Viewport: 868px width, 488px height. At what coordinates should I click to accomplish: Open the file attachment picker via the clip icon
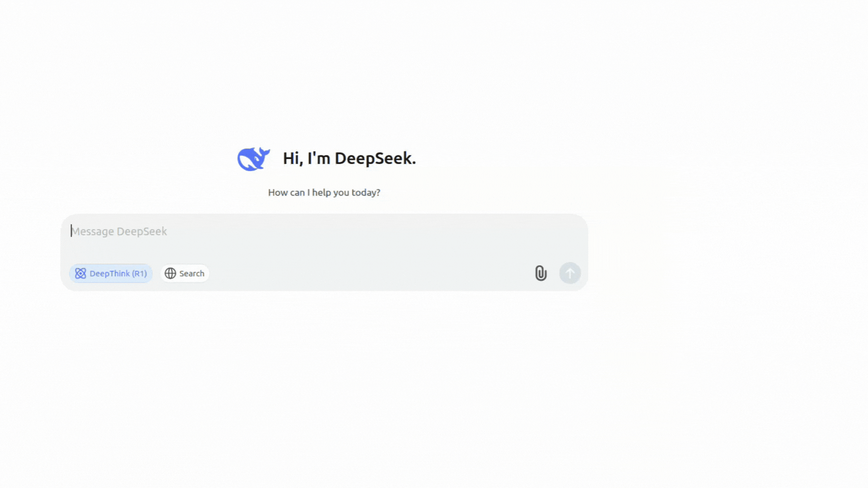tap(541, 273)
